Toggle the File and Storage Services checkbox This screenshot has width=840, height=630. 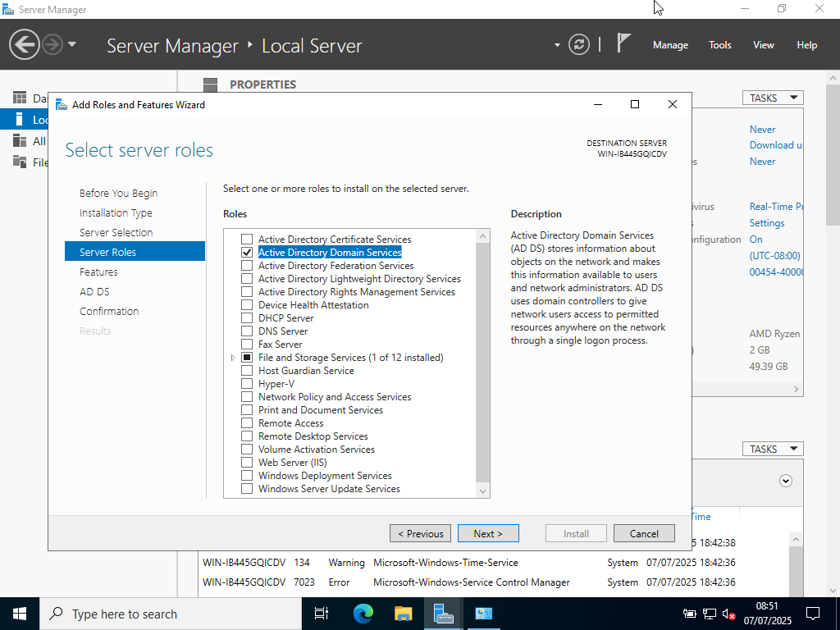[x=247, y=358]
